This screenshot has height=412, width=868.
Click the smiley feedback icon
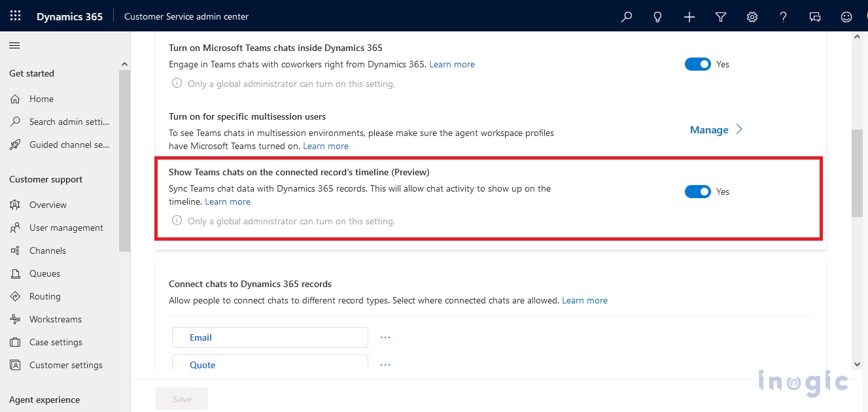pos(846,17)
